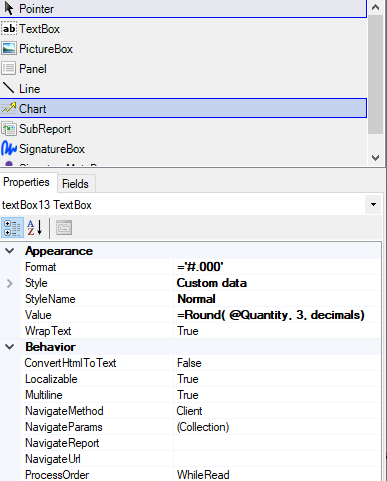Select the Line tool
387x481 pixels.
tap(183, 89)
